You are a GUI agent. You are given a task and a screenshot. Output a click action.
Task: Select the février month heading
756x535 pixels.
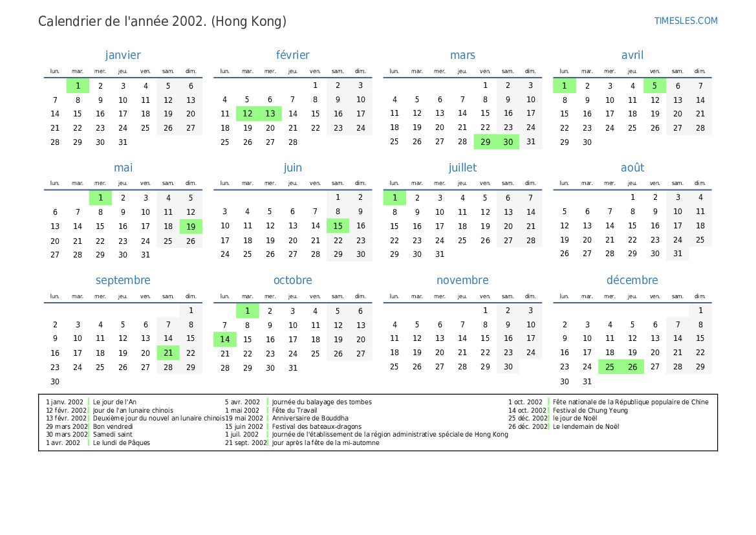pyautogui.click(x=293, y=55)
